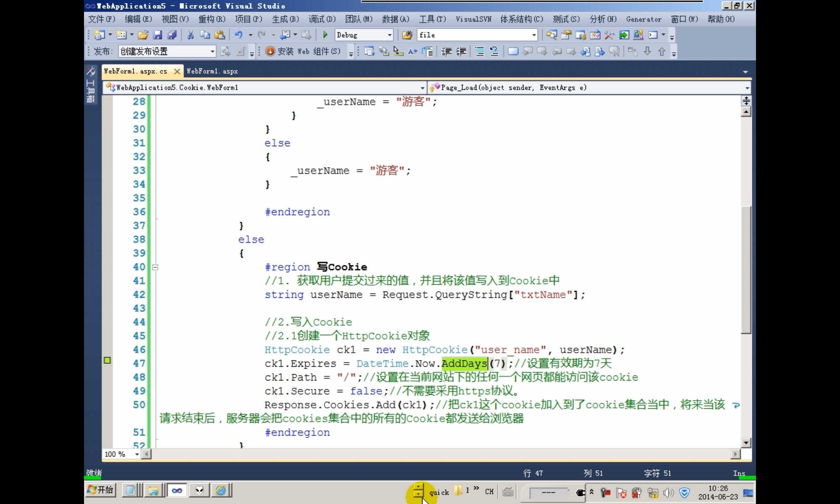
Task: Click the Increase Indent icon
Action: coord(461,51)
